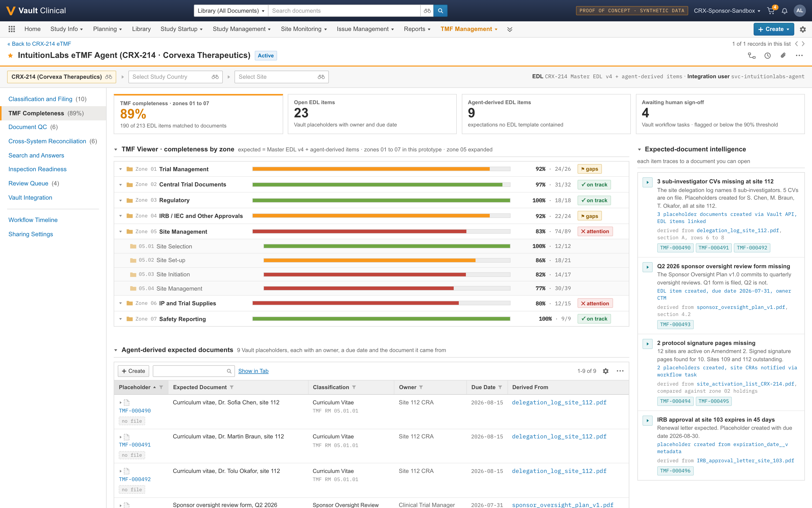Screen dimensions: 812x508
Task: Click the Show in Tab link
Action: click(253, 371)
